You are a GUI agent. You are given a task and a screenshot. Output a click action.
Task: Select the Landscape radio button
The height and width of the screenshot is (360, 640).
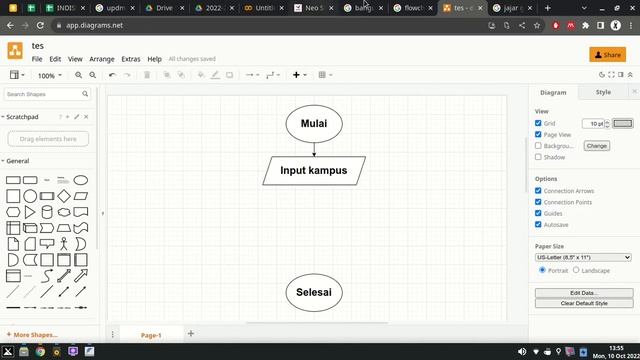click(576, 270)
